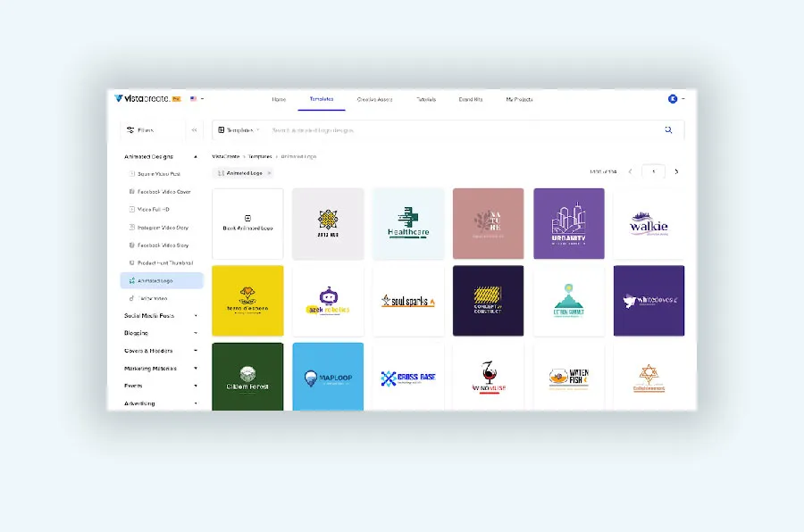Open the user account avatar menu
The width and height of the screenshot is (804, 532).
(x=673, y=98)
